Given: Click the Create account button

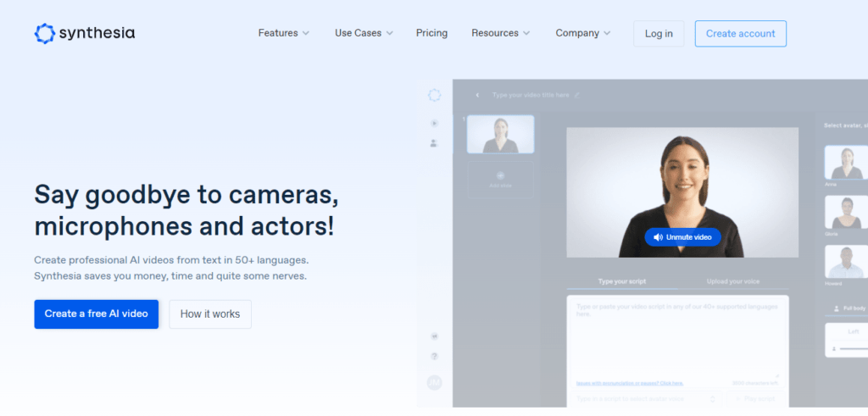Looking at the screenshot, I should [x=741, y=34].
